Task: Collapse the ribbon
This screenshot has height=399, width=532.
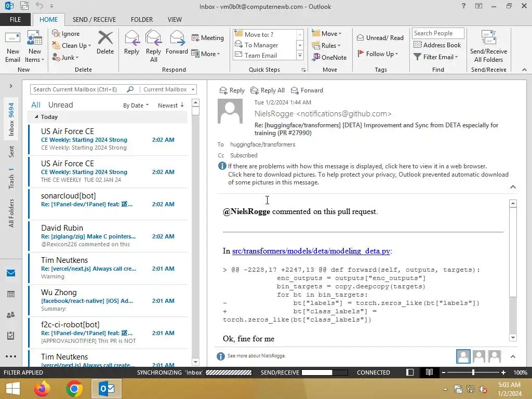Action: tap(524, 70)
